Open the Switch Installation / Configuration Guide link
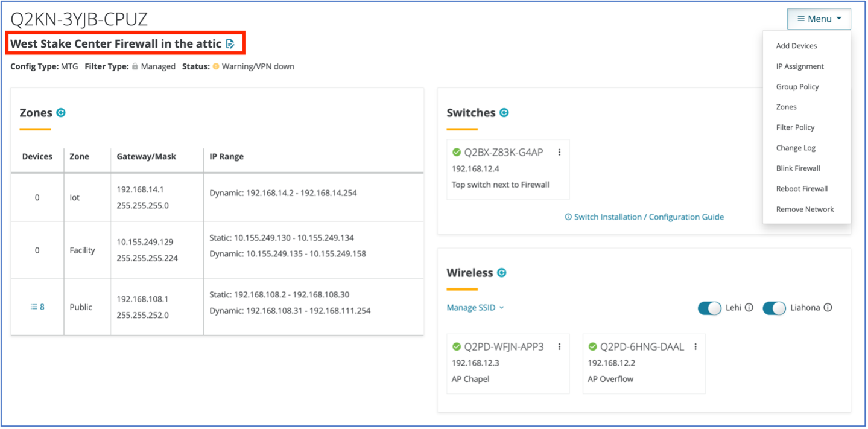The height and width of the screenshot is (429, 868). click(x=644, y=217)
